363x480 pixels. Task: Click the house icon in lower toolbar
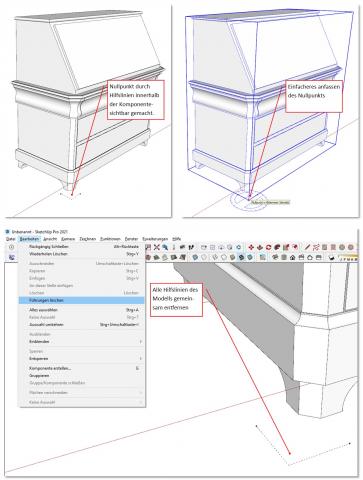[292, 257]
